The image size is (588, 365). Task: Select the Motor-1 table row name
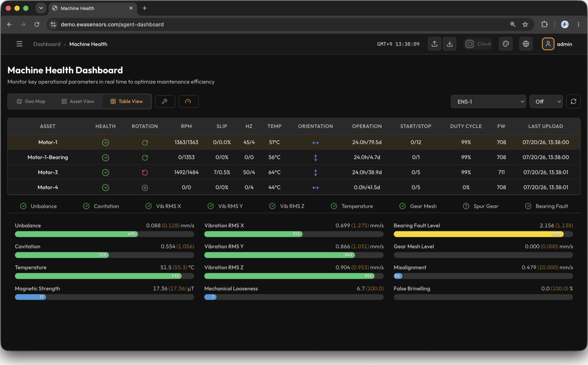[x=48, y=142]
